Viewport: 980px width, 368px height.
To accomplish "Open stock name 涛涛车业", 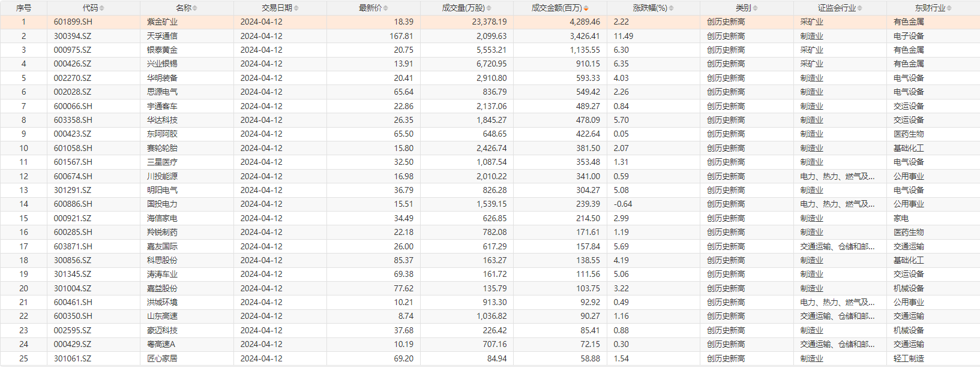I will click(162, 274).
